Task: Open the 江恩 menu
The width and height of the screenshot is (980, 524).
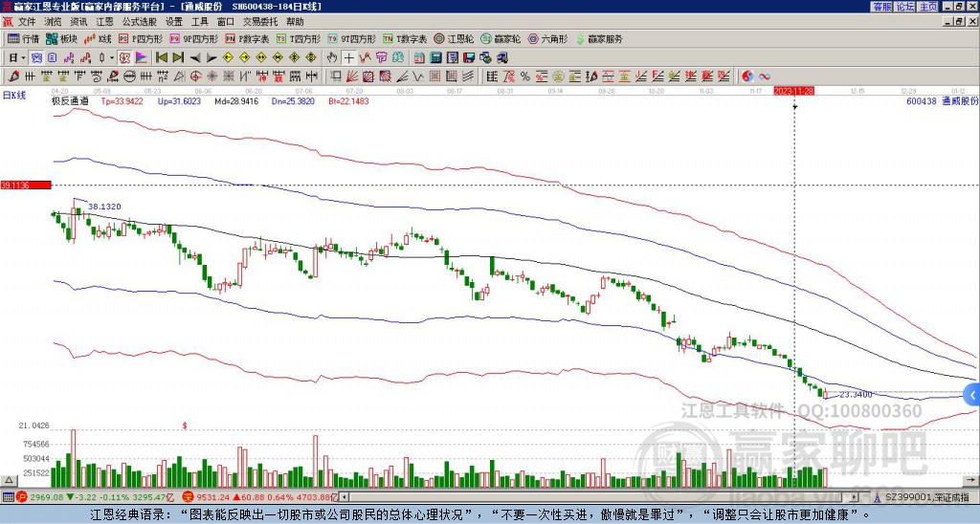Action: [x=104, y=22]
